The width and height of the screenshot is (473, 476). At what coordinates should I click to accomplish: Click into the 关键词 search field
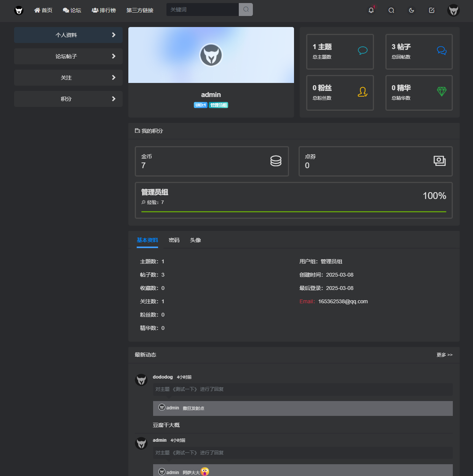[x=203, y=10]
